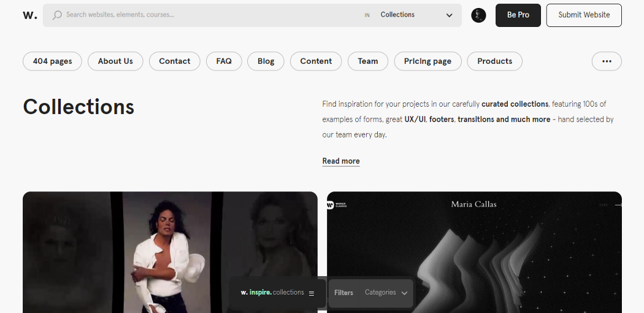Image resolution: width=644 pixels, height=313 pixels.
Task: Select the About Us tag
Action: pyautogui.click(x=115, y=61)
